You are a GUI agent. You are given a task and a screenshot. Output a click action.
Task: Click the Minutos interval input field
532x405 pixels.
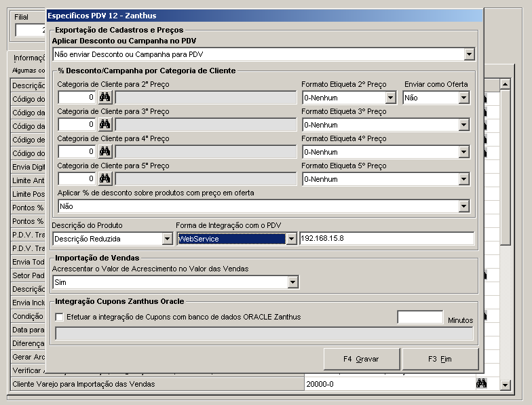click(420, 317)
